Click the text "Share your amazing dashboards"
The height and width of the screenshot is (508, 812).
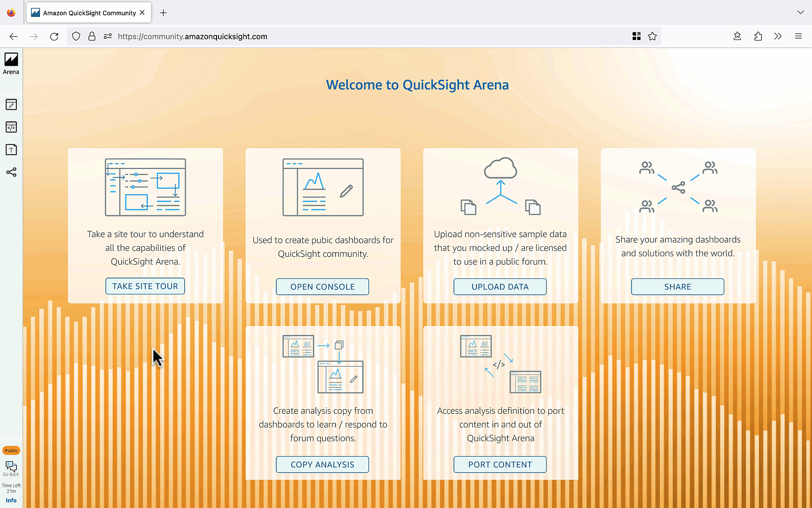[x=678, y=240]
